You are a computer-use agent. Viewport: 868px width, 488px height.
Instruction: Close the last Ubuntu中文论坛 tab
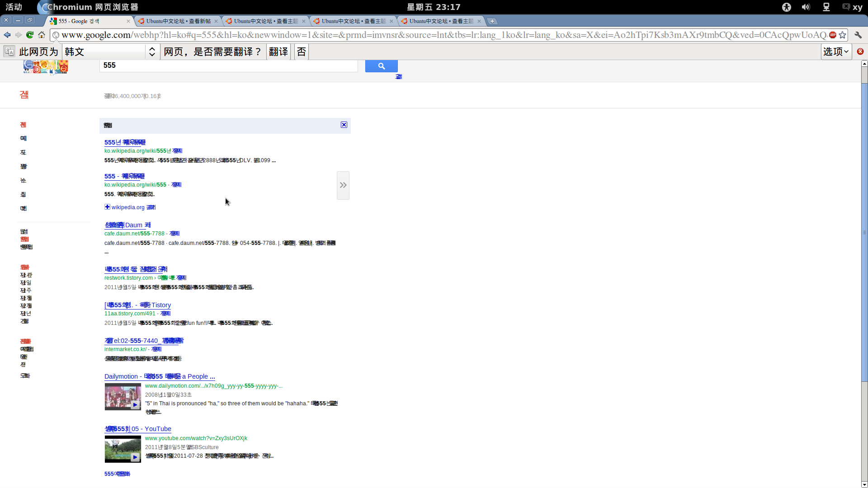coord(479,21)
